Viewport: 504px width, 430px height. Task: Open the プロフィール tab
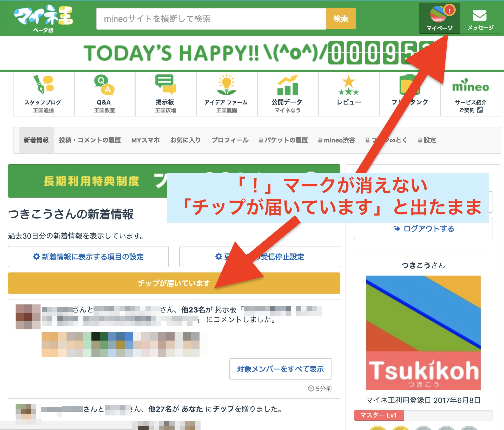(230, 140)
